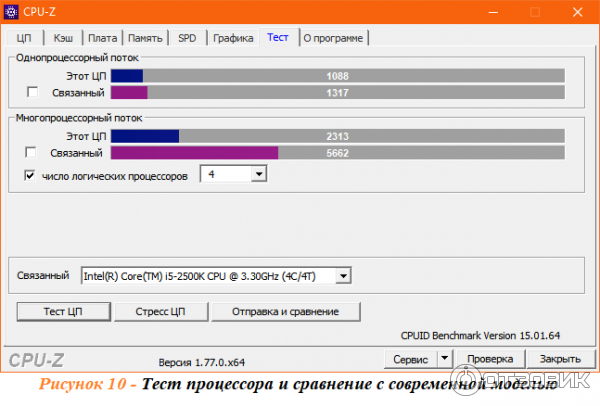This screenshot has width=600, height=406.
Task: Enable multi-thread Связанный checkbox
Action: click(x=32, y=152)
